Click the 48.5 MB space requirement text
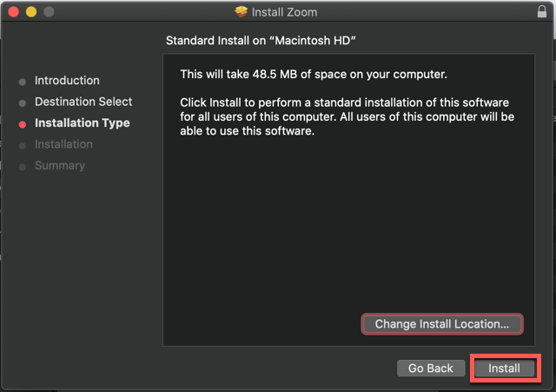This screenshot has width=556, height=392. click(x=313, y=74)
